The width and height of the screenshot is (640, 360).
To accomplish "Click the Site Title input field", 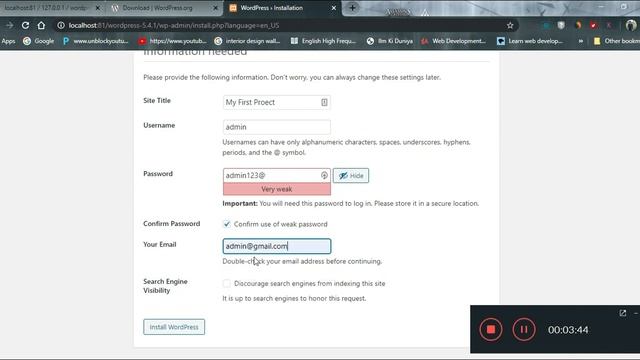I will [x=277, y=102].
